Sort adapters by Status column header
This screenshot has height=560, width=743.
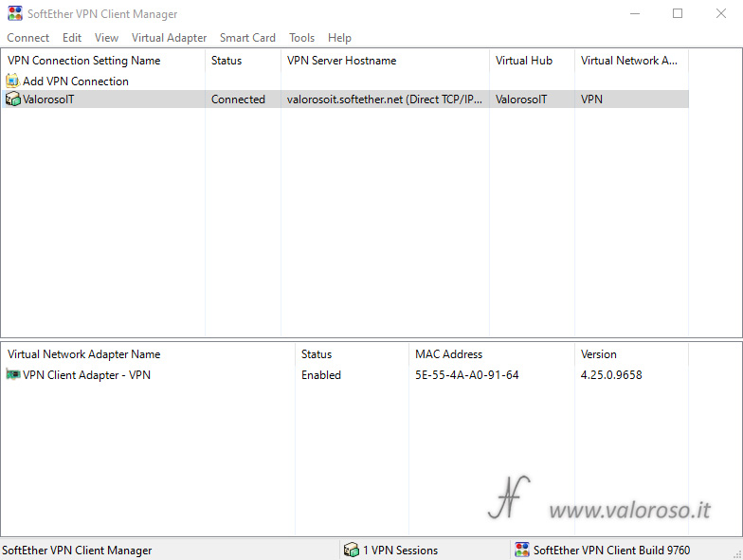[353, 354]
